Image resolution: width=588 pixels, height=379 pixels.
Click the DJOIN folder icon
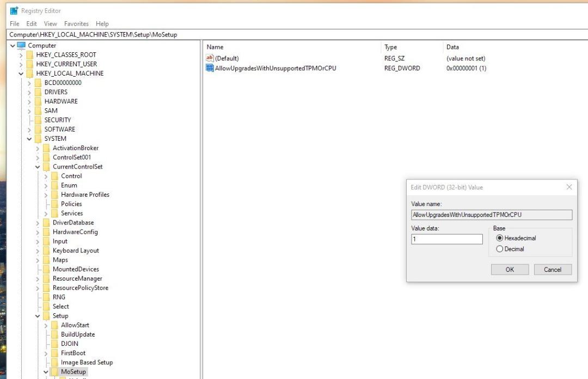click(x=55, y=344)
